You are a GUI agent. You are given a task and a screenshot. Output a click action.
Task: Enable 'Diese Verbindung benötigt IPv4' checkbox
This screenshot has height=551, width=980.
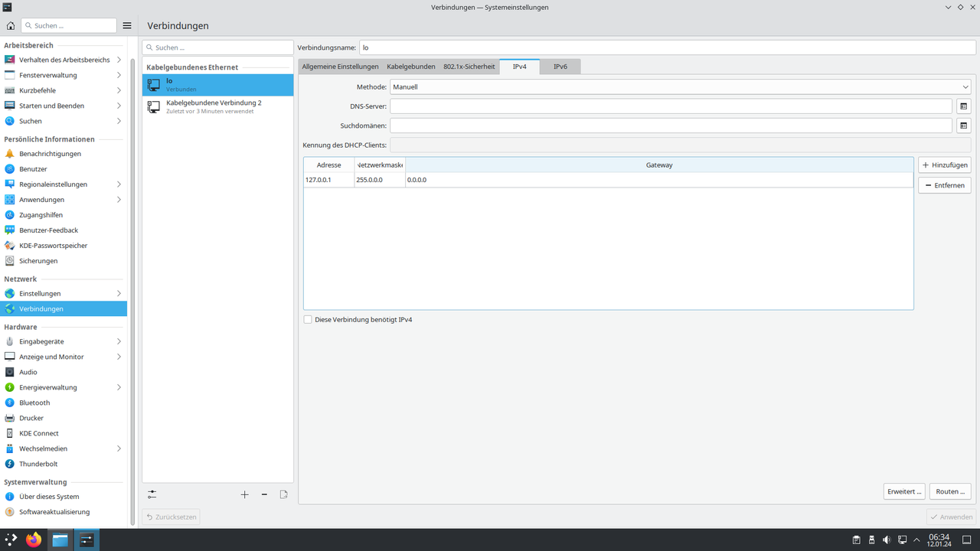tap(308, 320)
